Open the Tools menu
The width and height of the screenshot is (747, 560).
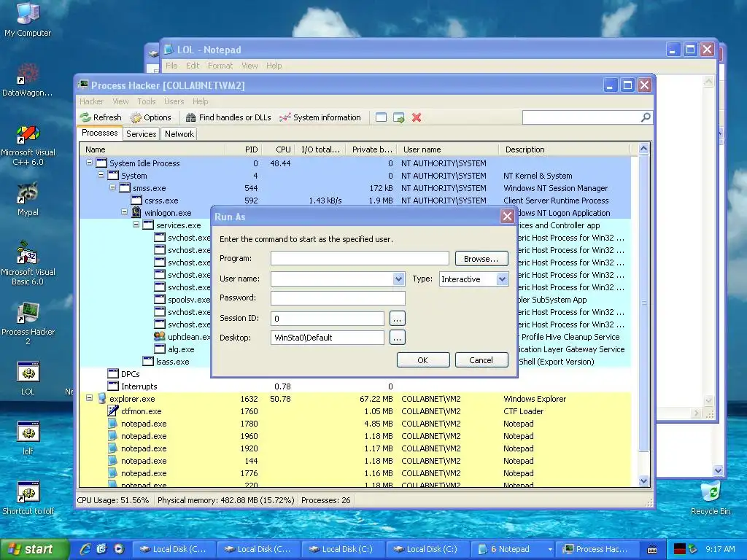146,101
